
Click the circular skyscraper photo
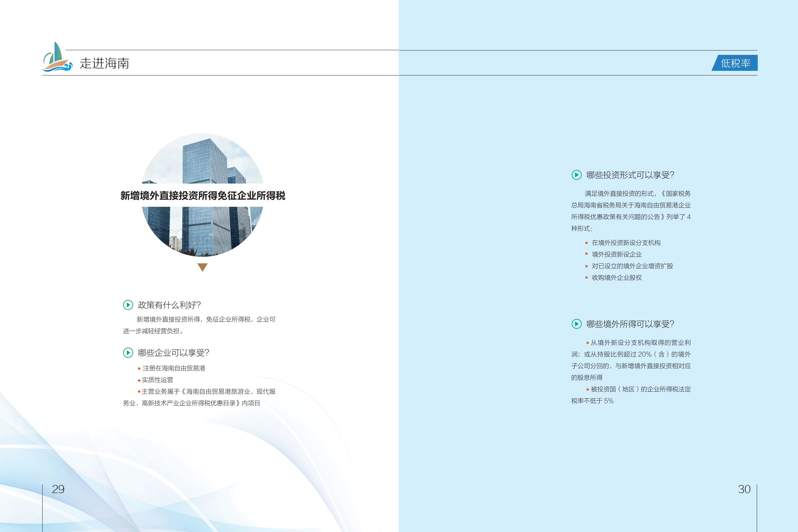[202, 195]
